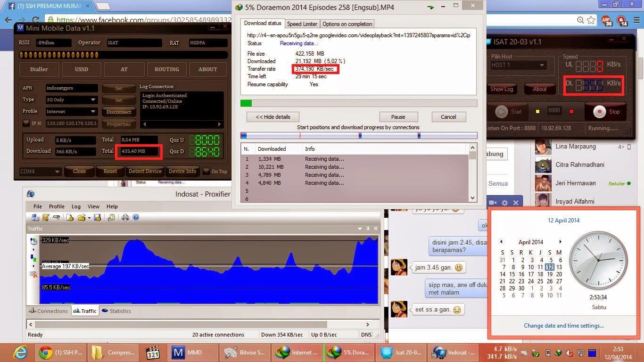Click Hide details button
This screenshot has width=644, height=362.
272,117
